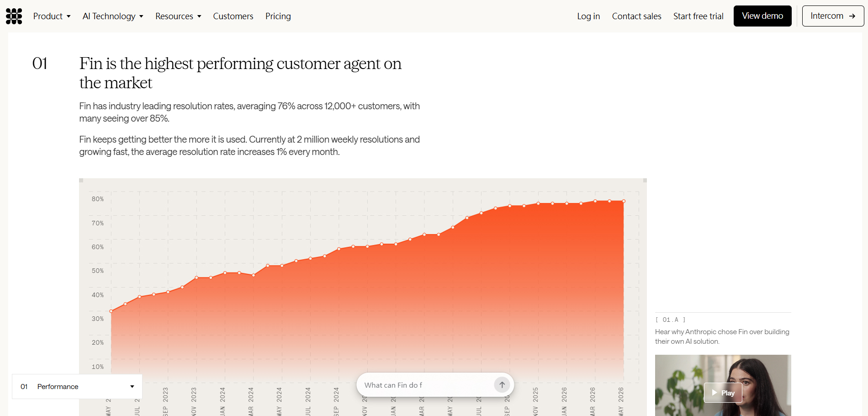868x416 pixels.
Task: Open the Pricing page
Action: point(278,16)
